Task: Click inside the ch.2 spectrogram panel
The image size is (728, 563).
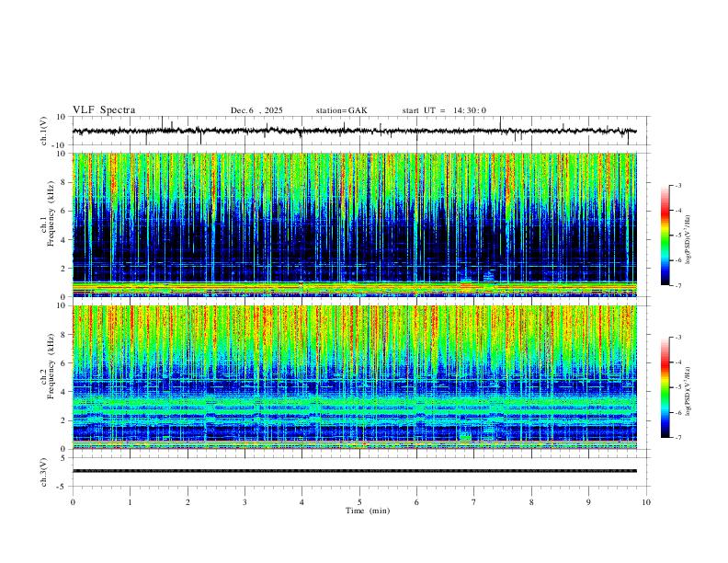Action: click(x=354, y=377)
